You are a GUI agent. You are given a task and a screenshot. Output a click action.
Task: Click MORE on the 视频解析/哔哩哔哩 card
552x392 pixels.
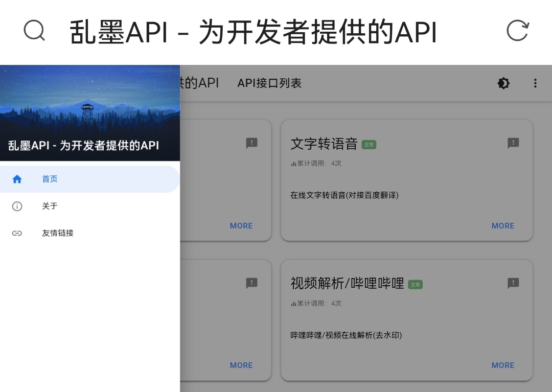coord(502,365)
